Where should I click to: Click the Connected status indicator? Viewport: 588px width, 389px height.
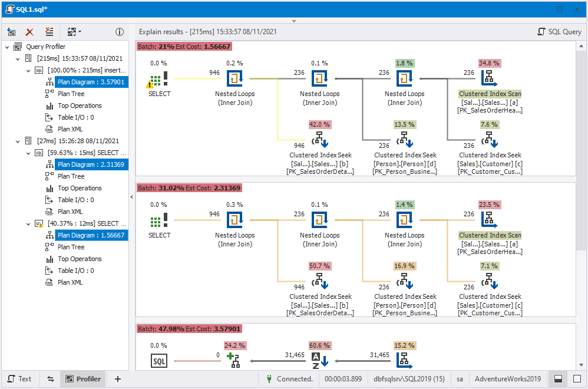coord(289,379)
